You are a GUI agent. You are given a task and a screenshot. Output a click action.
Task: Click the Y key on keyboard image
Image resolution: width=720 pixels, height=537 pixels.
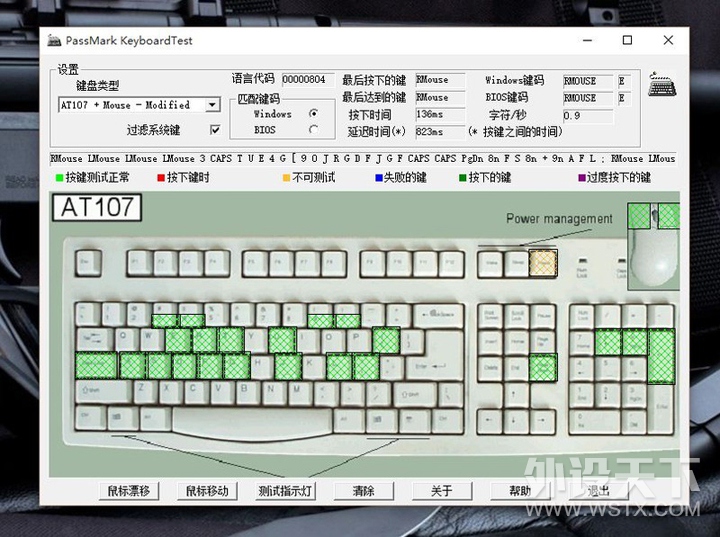point(256,340)
